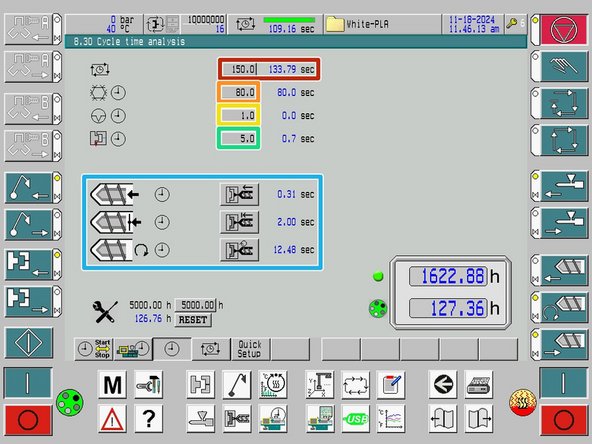This screenshot has height=444, width=592.
Task: Toggle nozzle retract button with right arrow
Action: [564, 224]
